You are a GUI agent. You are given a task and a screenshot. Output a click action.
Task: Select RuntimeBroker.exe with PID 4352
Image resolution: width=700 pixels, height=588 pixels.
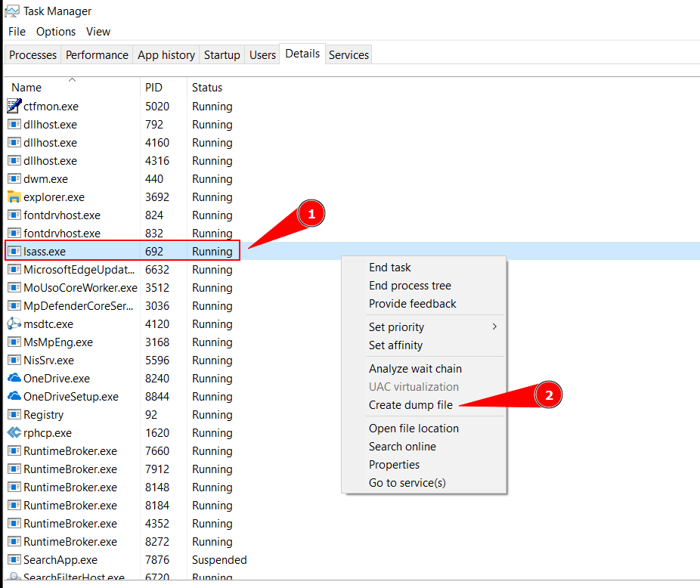pos(70,523)
